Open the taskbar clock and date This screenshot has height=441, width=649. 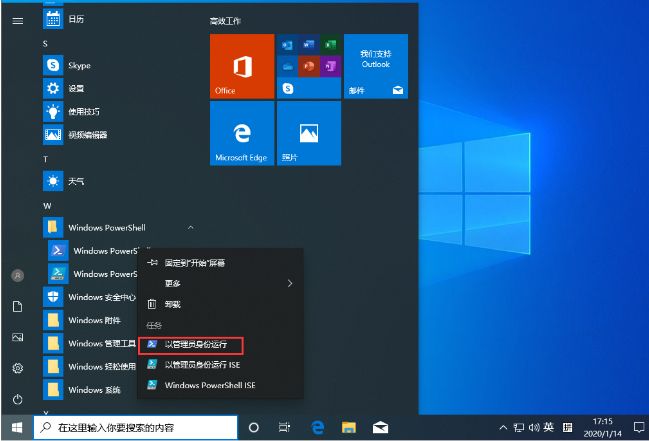(x=603, y=427)
